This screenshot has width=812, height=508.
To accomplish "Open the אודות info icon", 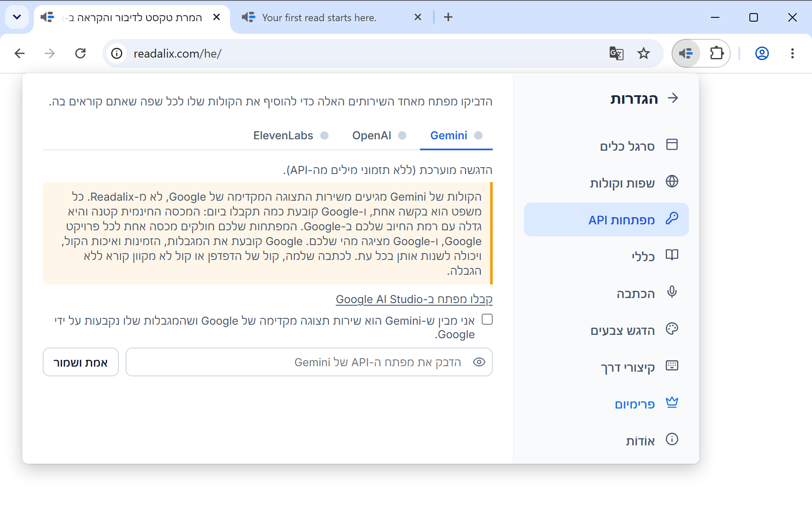I will pos(672,439).
